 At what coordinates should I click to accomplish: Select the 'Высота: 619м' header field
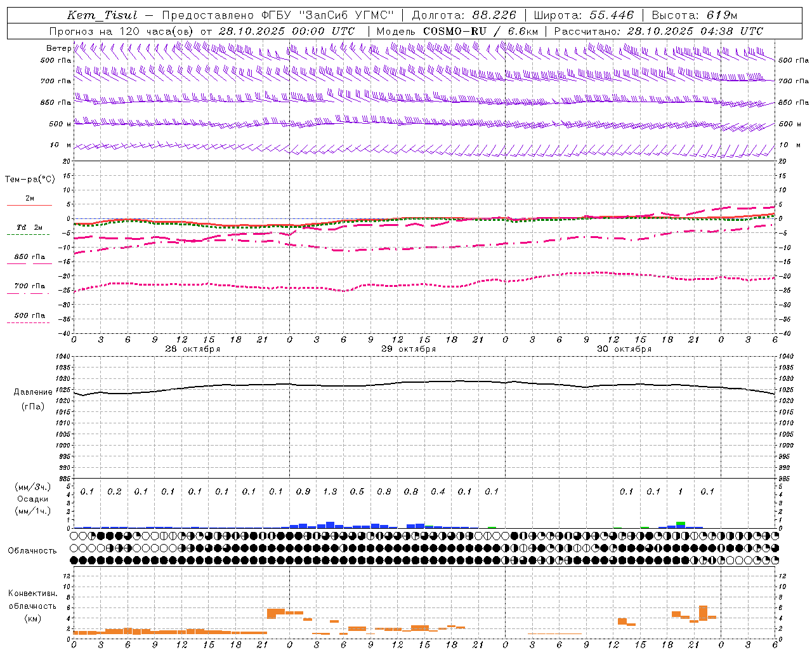click(695, 15)
